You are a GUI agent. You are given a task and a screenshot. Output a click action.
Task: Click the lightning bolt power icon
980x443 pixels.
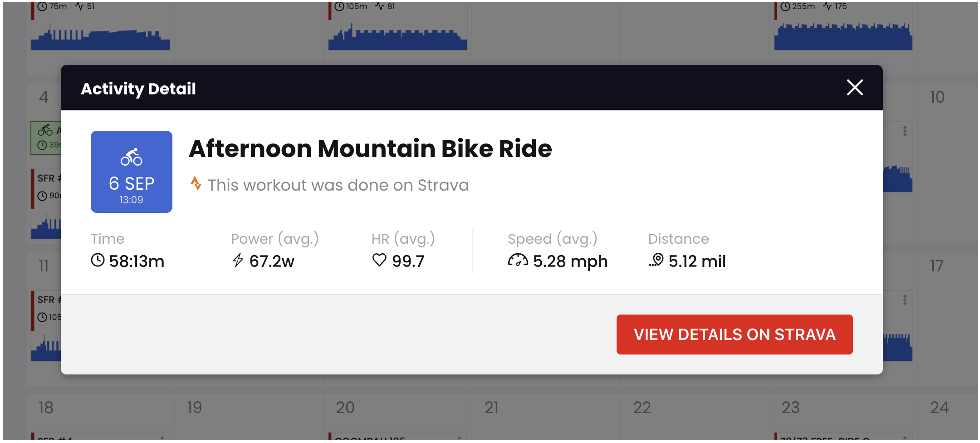tap(238, 261)
